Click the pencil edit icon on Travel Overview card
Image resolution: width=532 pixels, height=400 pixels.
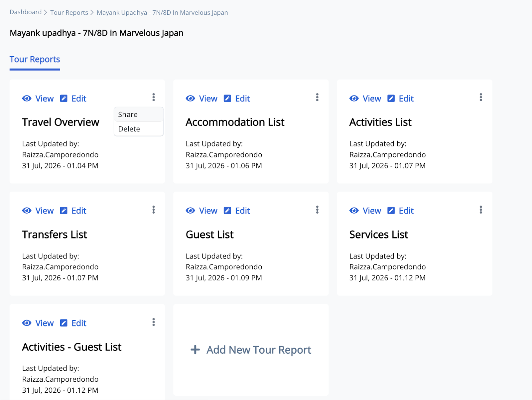(64, 99)
